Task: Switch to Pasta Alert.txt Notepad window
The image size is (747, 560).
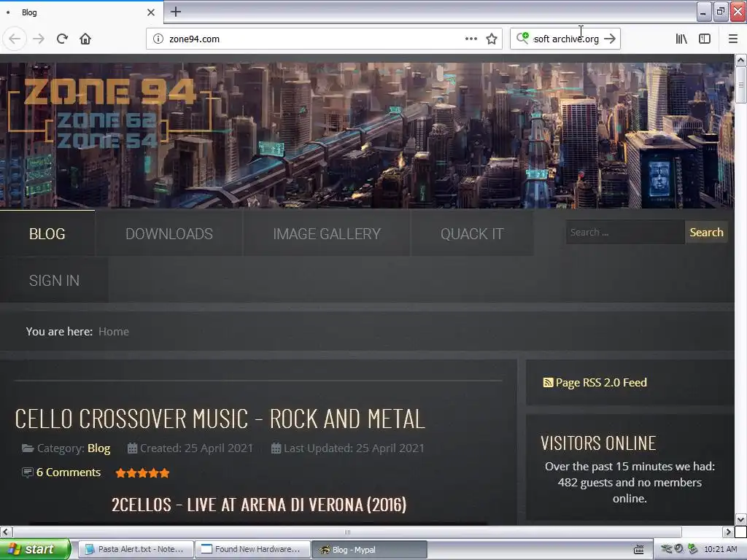Action: tap(135, 549)
